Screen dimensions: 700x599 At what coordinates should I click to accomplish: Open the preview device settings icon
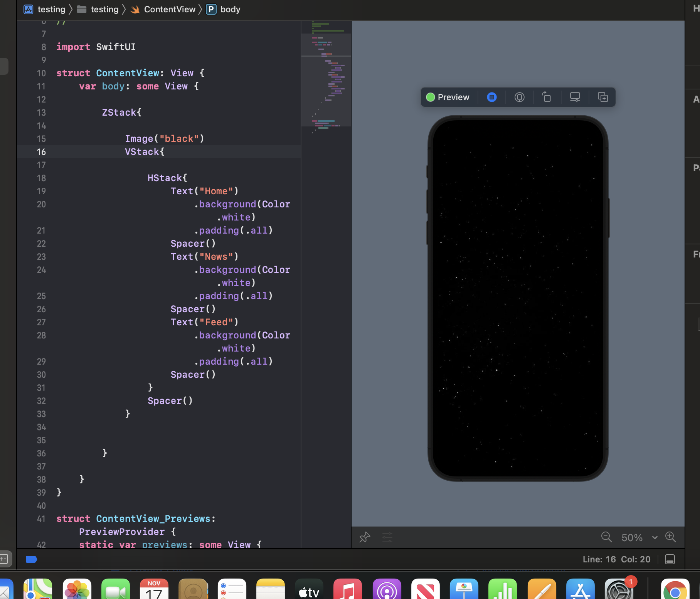575,97
